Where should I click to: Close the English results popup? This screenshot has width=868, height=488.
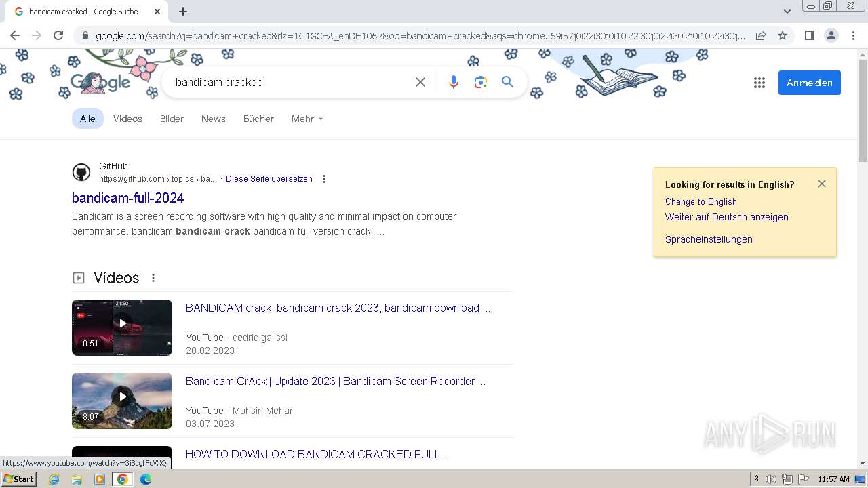822,184
